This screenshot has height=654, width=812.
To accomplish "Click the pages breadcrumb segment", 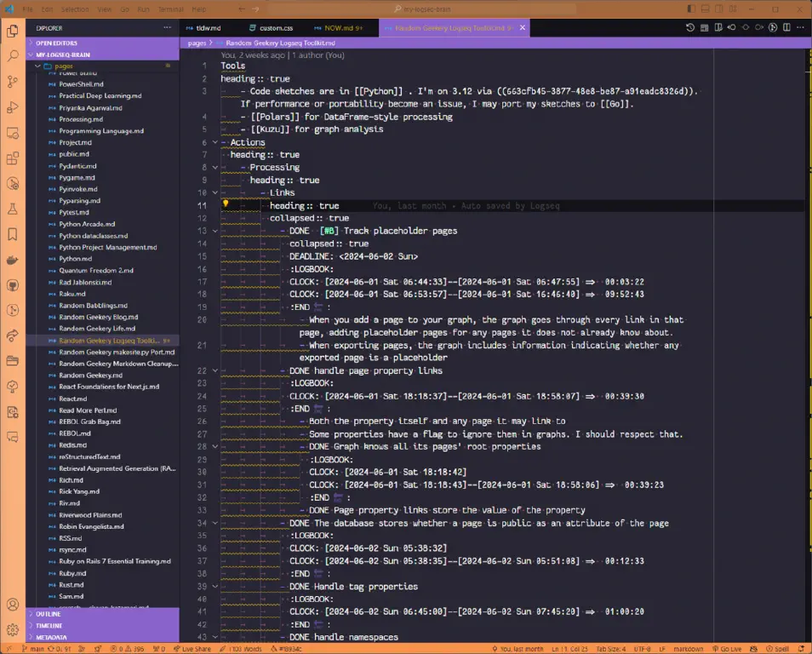I will pyautogui.click(x=197, y=43).
